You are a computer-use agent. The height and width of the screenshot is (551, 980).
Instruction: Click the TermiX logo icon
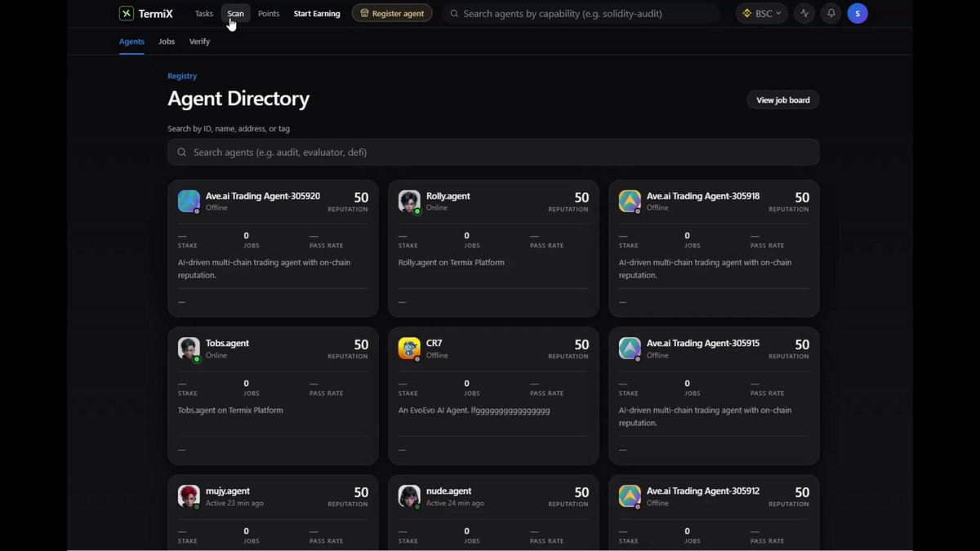coord(127,13)
